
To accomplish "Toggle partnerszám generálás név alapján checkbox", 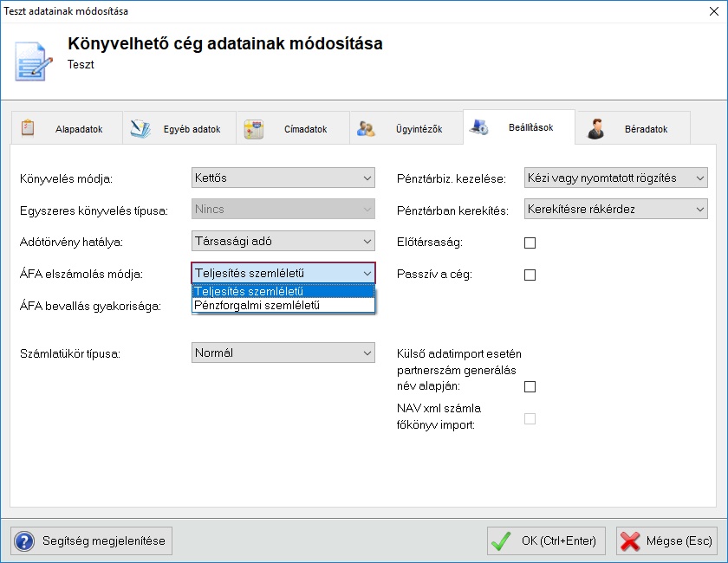I will click(530, 387).
